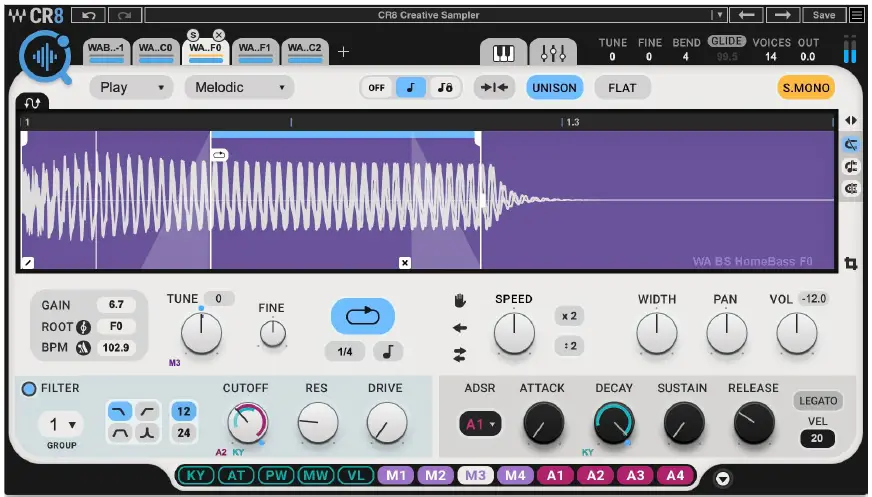The height and width of the screenshot is (497, 872).
Task: Load next preset with right arrow
Action: click(x=782, y=15)
